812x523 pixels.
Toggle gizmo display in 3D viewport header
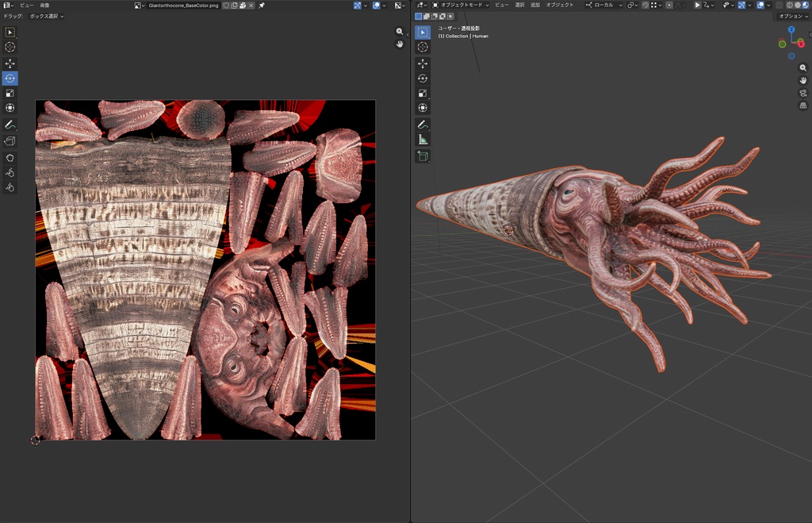(741, 6)
